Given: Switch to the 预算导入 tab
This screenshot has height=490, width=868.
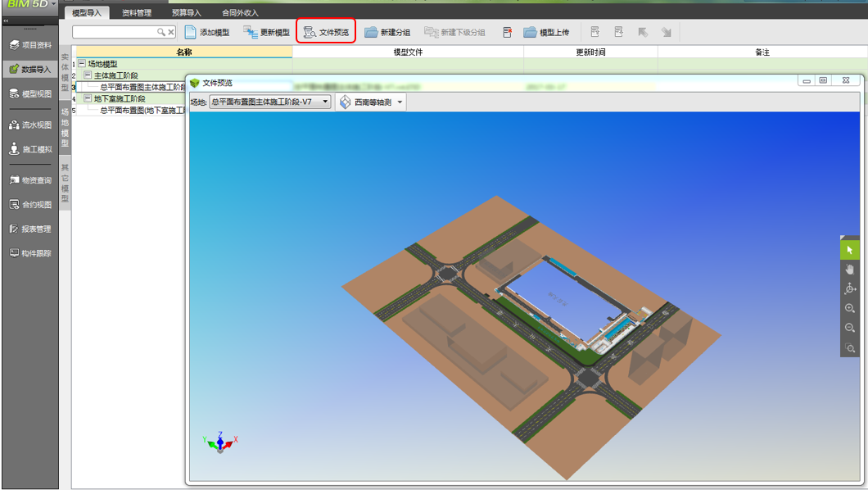Looking at the screenshot, I should point(186,12).
